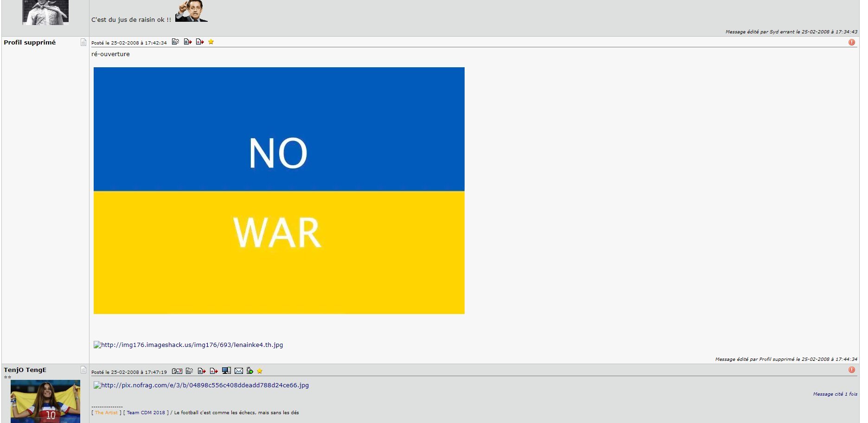Viewport: 868px width, 423px height.
Task: Click page icon beside TenjO TengE username
Action: point(83,370)
